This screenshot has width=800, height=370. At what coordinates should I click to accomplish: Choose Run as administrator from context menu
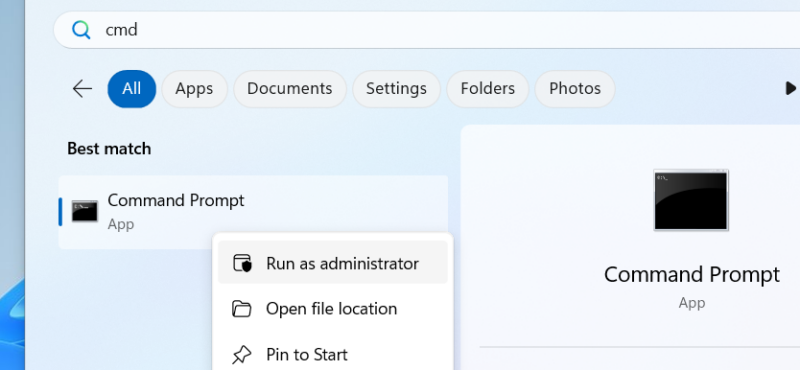(333, 263)
